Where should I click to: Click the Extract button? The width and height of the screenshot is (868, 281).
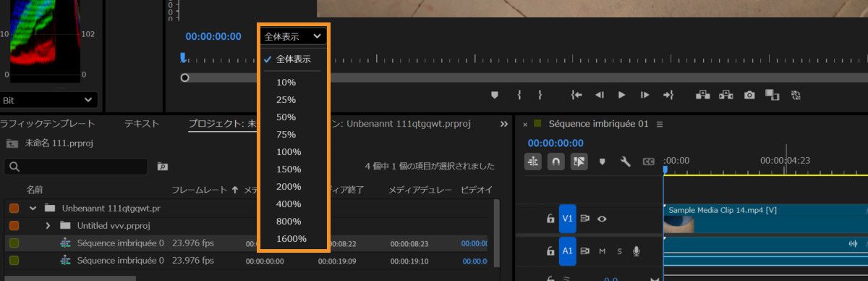(x=726, y=95)
